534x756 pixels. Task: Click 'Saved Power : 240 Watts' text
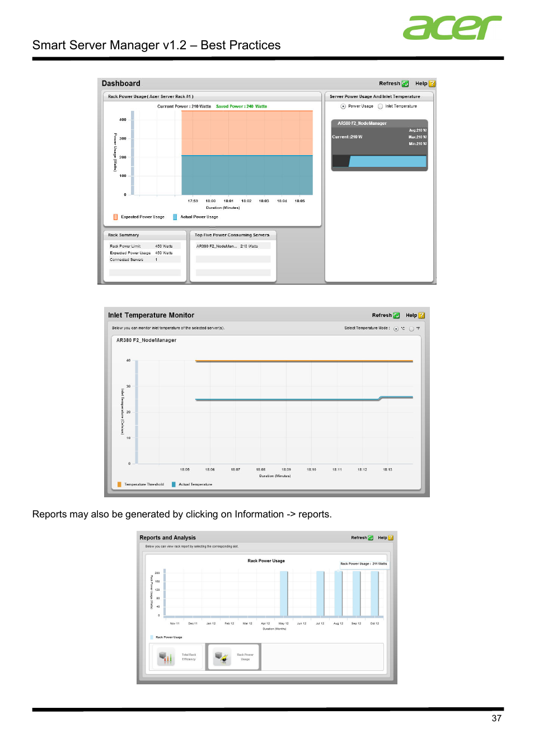tap(241, 106)
